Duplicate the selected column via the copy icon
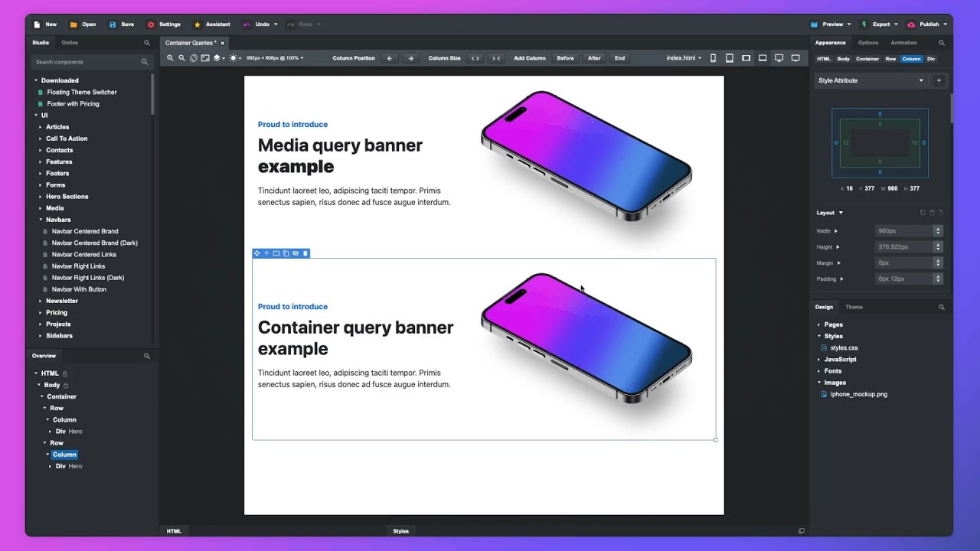This screenshot has width=980, height=551. tap(286, 253)
